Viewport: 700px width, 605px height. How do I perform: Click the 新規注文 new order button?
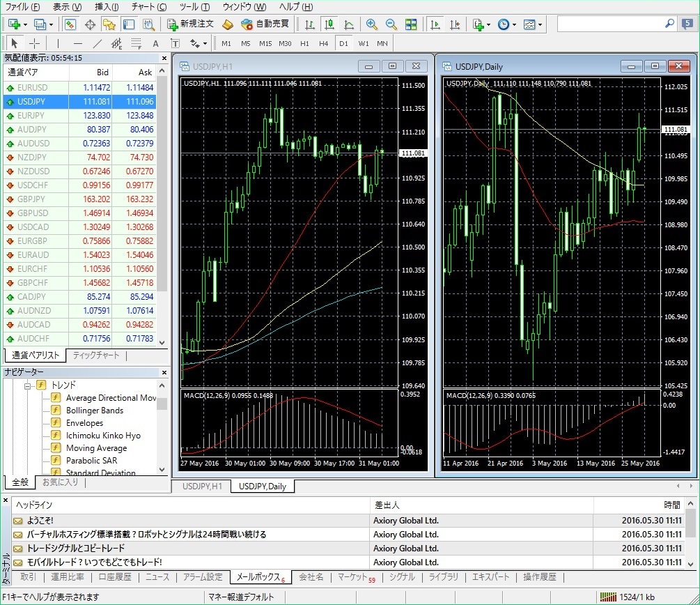pos(191,24)
